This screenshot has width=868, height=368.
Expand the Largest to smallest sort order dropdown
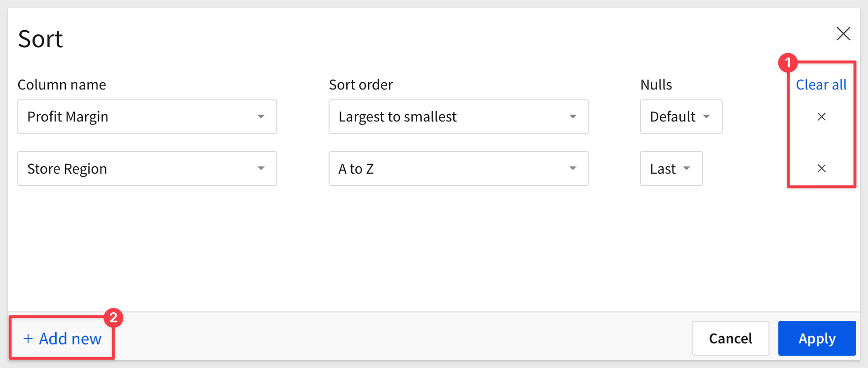click(459, 117)
